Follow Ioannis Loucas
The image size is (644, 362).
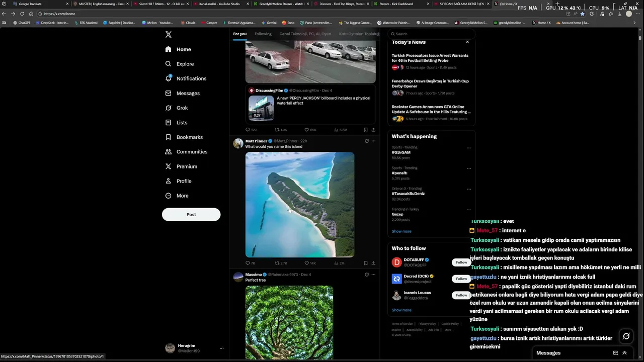pyautogui.click(x=461, y=295)
